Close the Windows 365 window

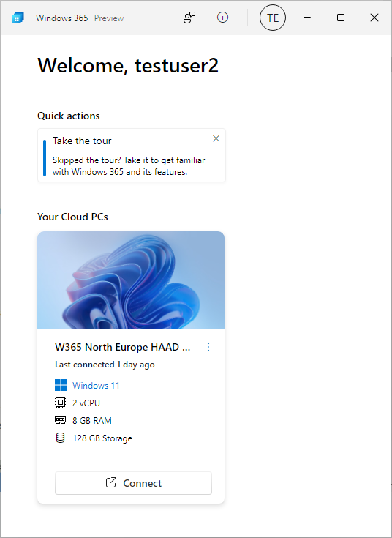coord(374,18)
